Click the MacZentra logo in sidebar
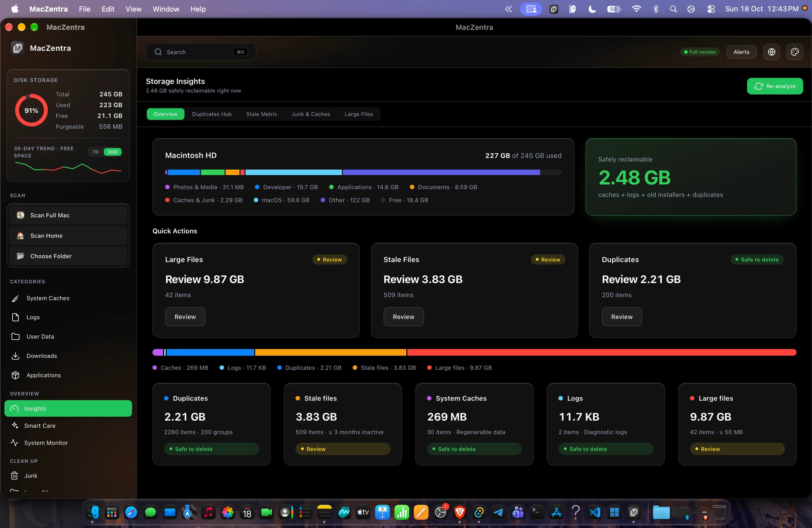This screenshot has height=528, width=812. (x=17, y=48)
